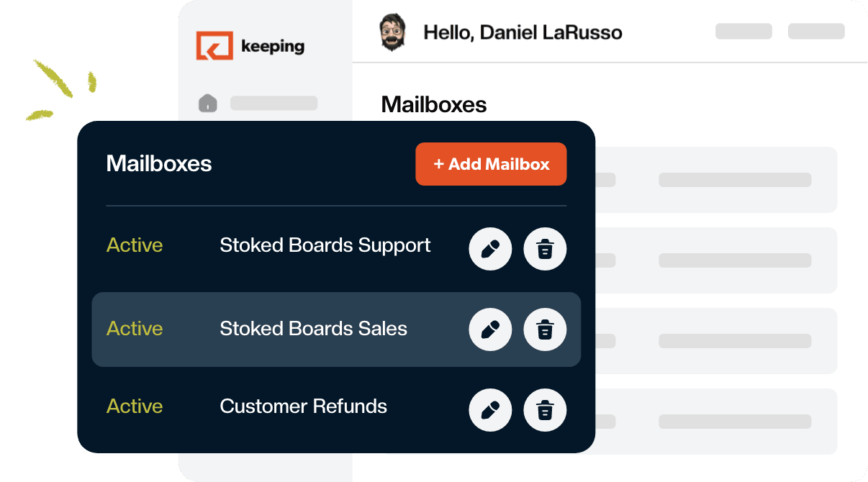Image resolution: width=868 pixels, height=482 pixels.
Task: Click Active status of Customer Refunds
Action: point(135,406)
